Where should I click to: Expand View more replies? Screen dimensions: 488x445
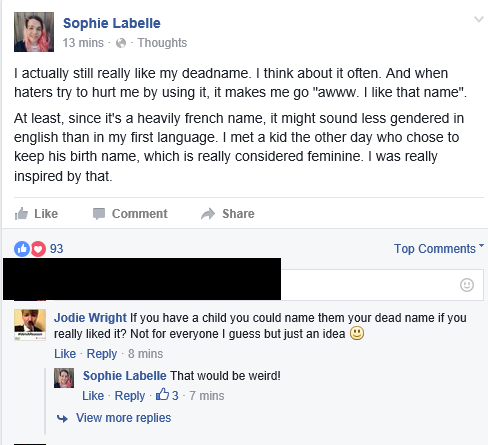point(123,418)
